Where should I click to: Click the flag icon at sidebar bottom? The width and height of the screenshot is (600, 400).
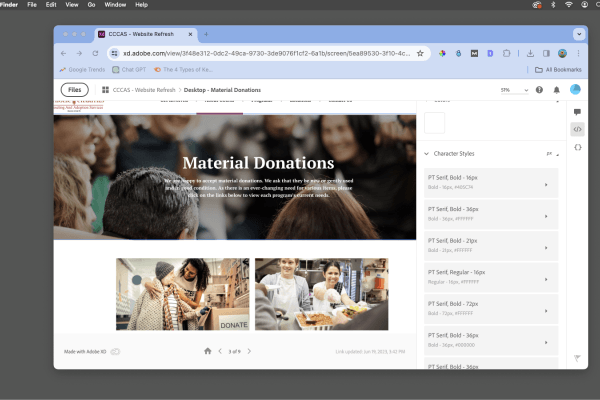pyautogui.click(x=577, y=358)
